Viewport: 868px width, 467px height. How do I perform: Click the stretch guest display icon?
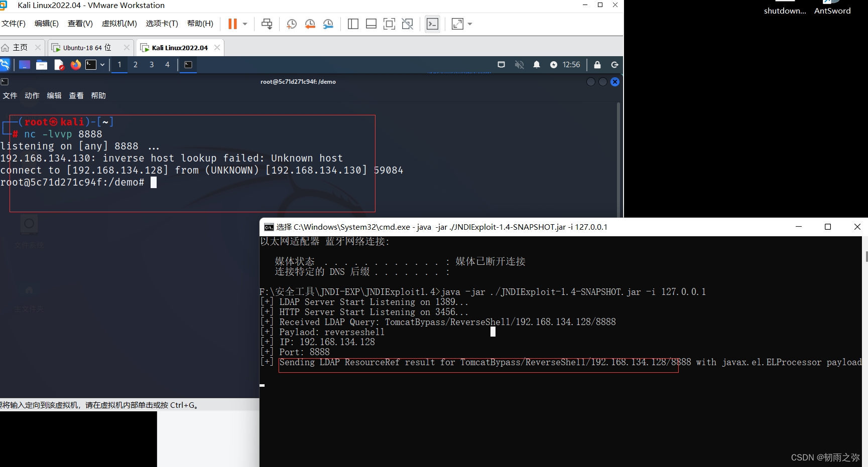457,24
